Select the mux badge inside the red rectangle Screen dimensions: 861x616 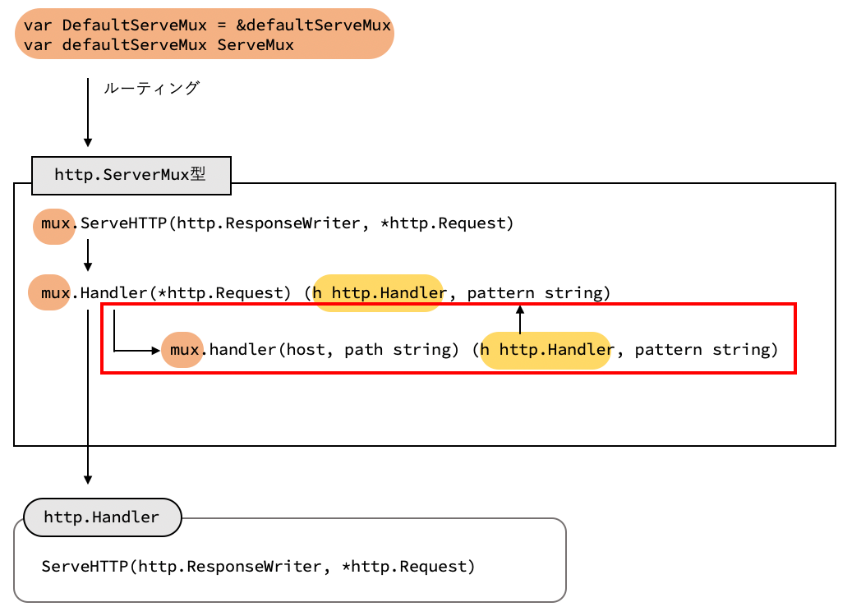point(182,349)
